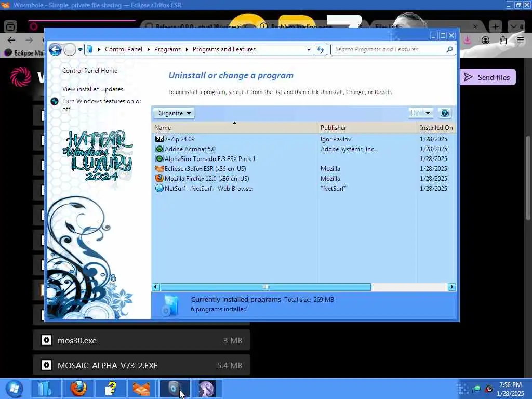
Task: Select Adobe Acrobat 5.0 in the list
Action: click(x=190, y=149)
